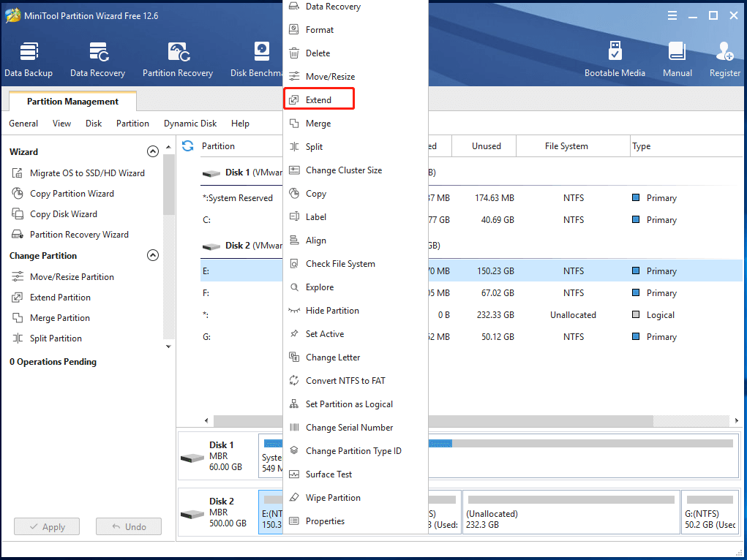
Task: Open the Data Backup tool
Action: 29,59
